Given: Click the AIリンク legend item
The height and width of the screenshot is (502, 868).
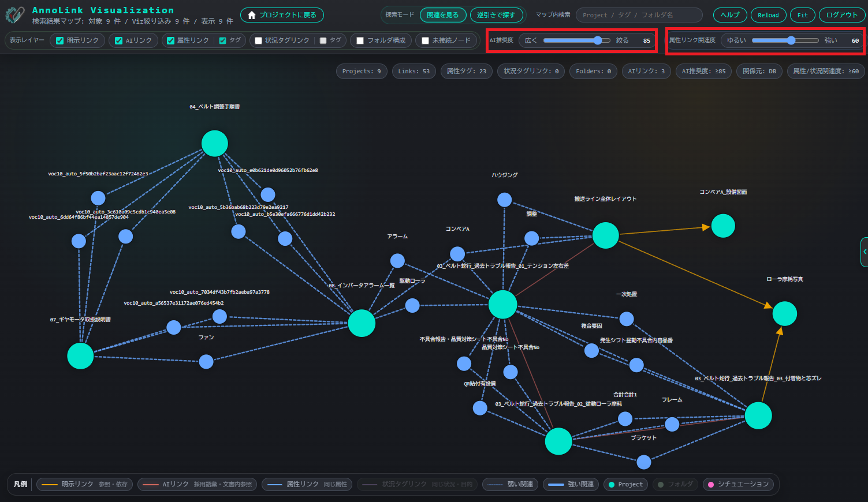Looking at the screenshot, I should pyautogui.click(x=198, y=484).
